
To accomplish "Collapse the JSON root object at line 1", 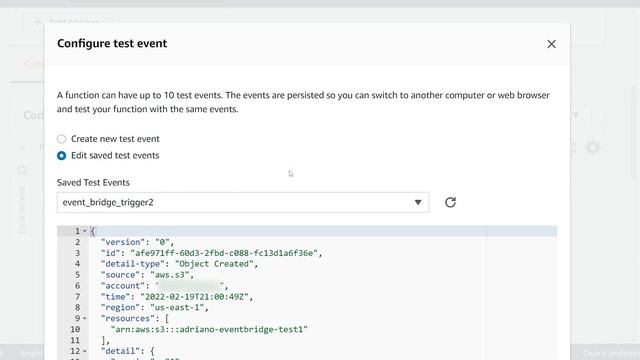I will [84, 231].
